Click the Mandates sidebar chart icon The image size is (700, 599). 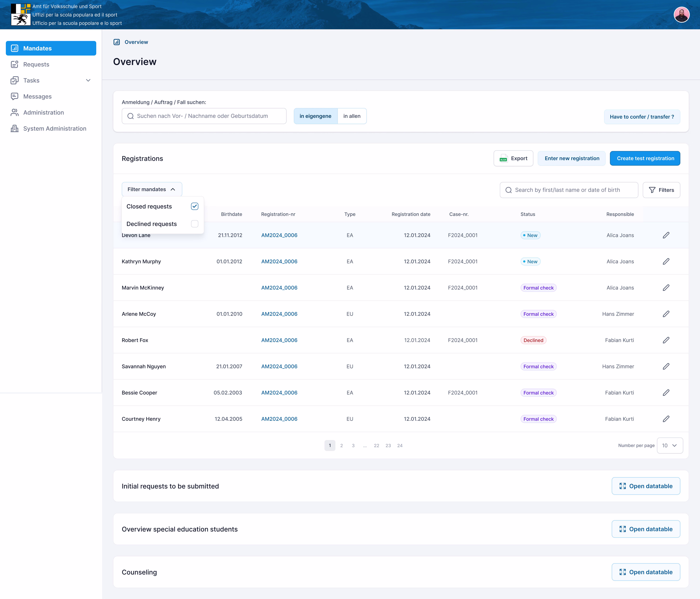(x=15, y=48)
